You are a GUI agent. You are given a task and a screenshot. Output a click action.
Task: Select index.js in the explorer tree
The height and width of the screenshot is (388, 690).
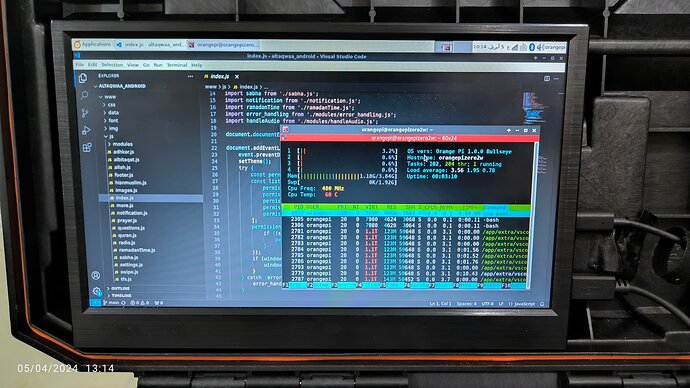(151, 198)
